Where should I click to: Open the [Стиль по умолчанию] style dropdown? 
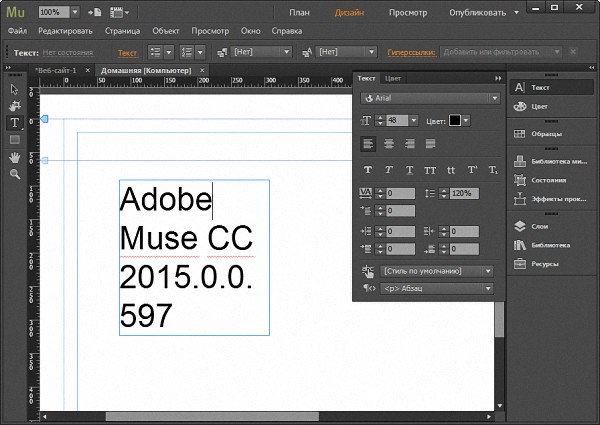[488, 271]
